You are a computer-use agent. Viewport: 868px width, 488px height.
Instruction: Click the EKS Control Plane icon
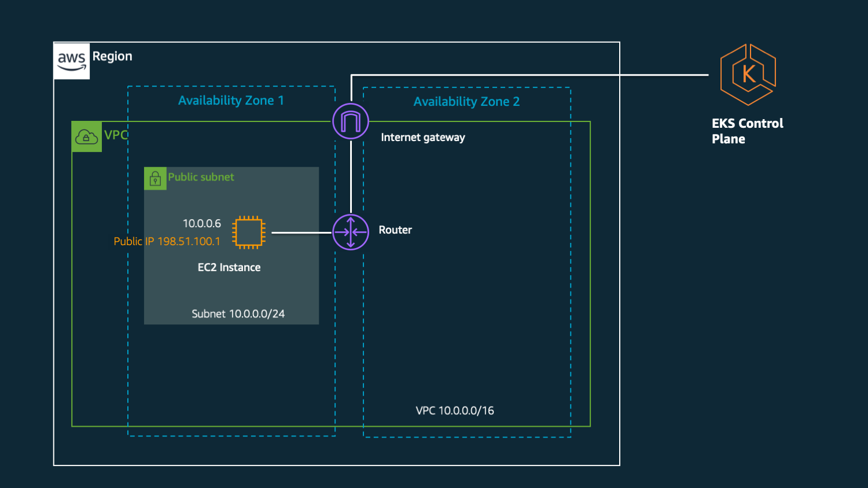pyautogui.click(x=748, y=75)
